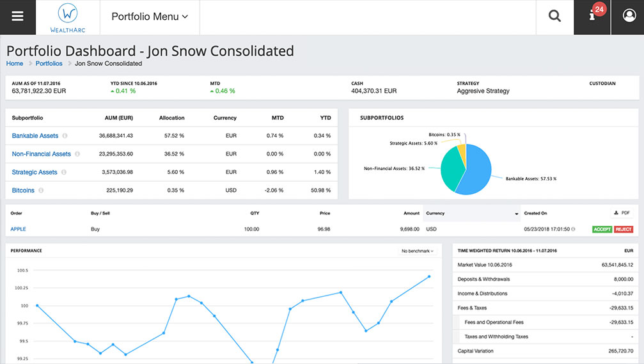Open the No benchmark dropdown
644x364 pixels.
pos(417,251)
